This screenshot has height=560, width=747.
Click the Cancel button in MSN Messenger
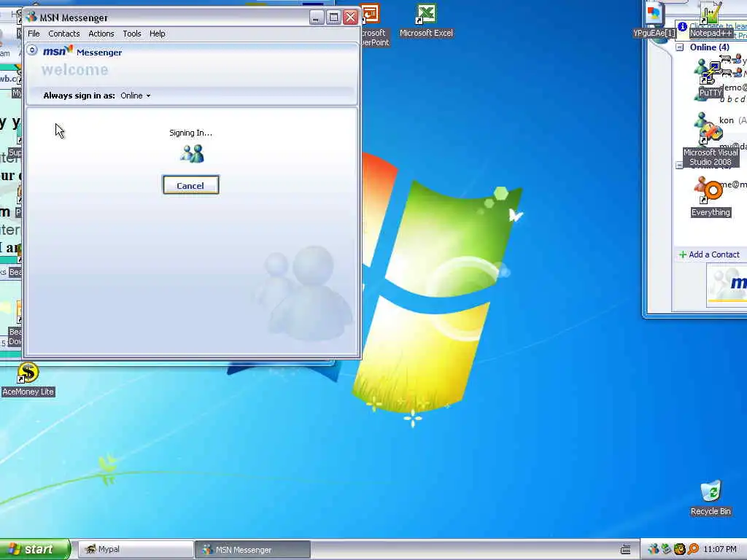[x=190, y=185]
